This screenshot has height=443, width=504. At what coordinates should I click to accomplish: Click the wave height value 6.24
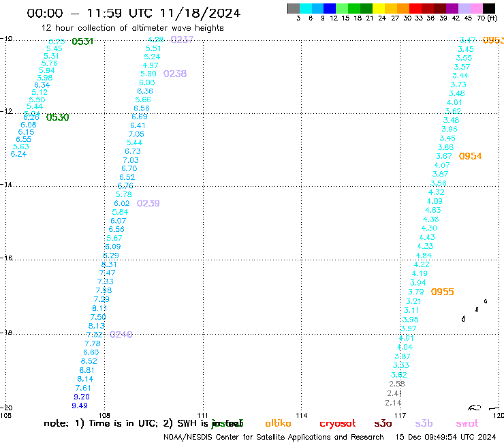click(18, 154)
